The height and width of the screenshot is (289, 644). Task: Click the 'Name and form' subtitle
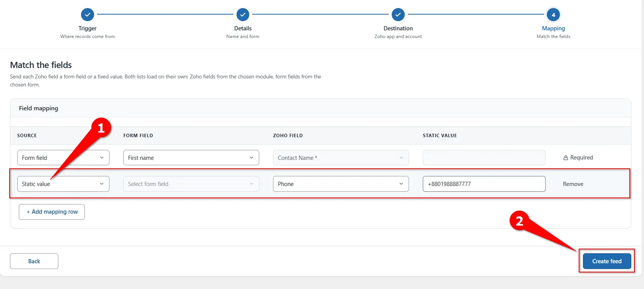[243, 37]
